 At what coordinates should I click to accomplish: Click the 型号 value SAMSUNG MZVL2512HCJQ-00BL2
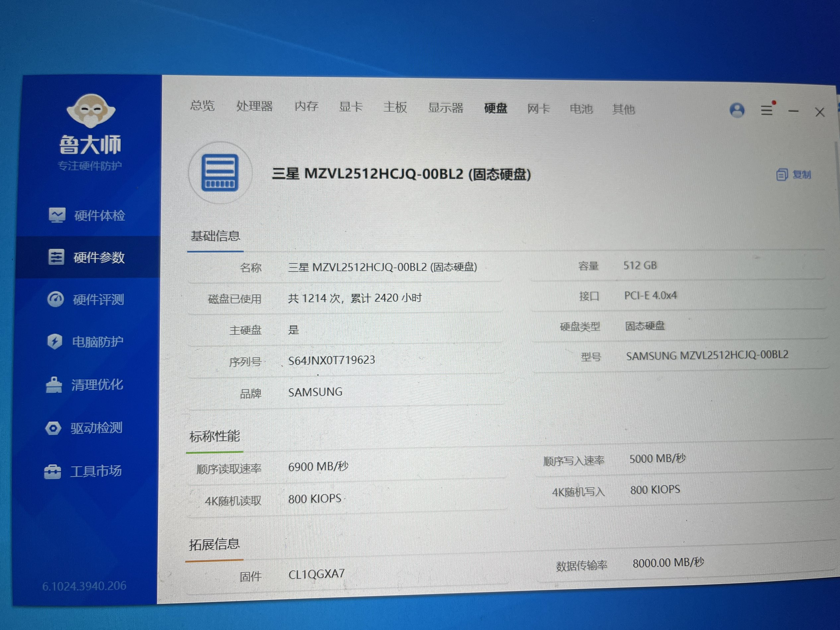pos(707,355)
